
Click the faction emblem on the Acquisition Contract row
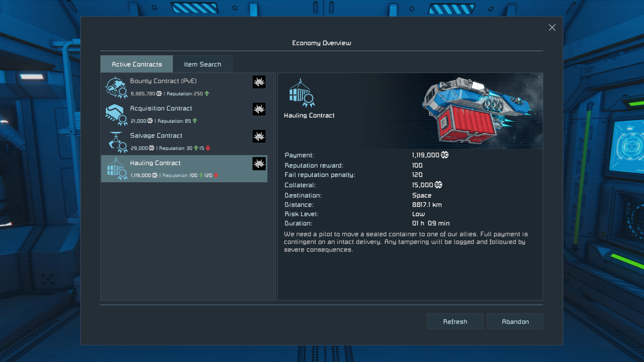coord(259,109)
